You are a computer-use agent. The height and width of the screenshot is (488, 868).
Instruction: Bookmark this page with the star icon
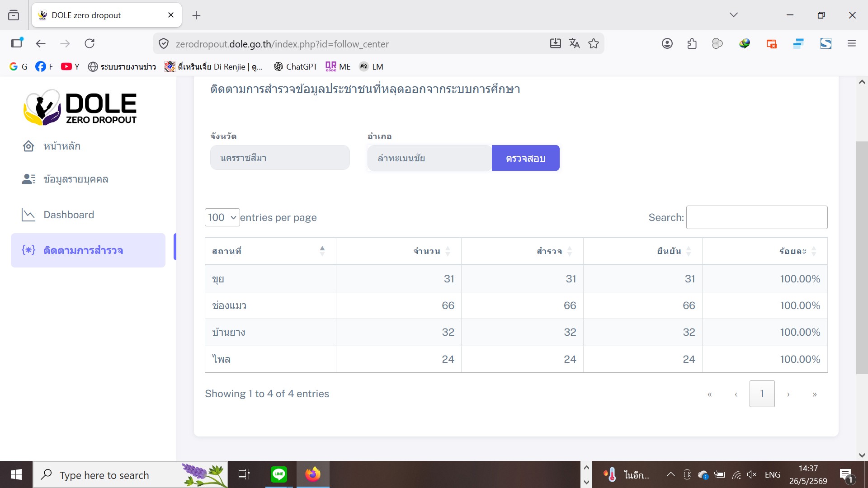point(593,43)
